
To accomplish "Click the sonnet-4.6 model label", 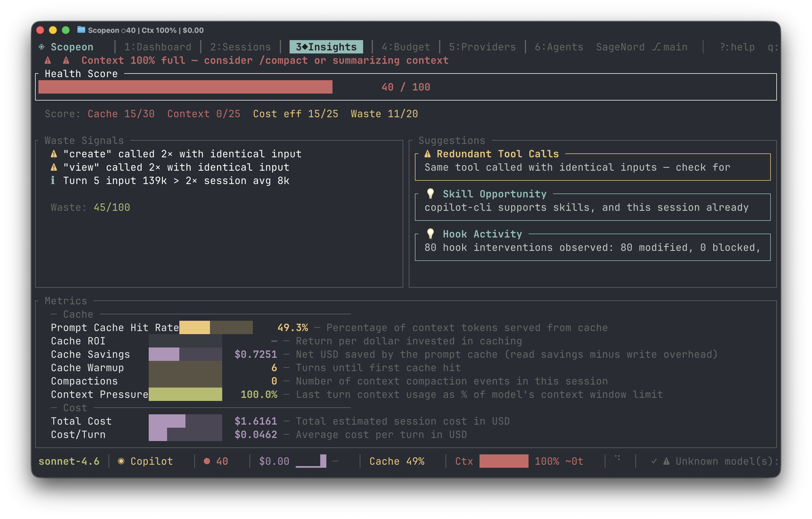I will pyautogui.click(x=69, y=461).
